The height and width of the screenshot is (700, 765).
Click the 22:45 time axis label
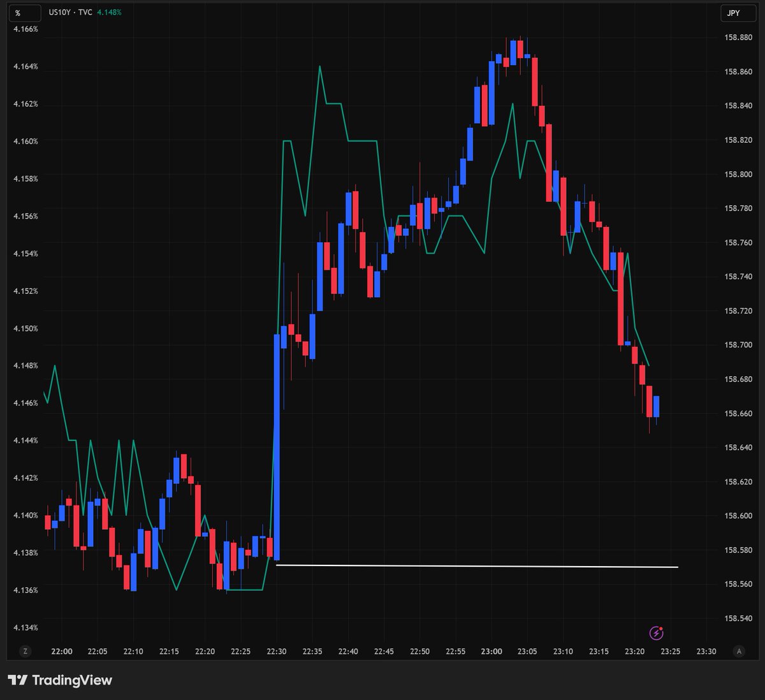(384, 652)
